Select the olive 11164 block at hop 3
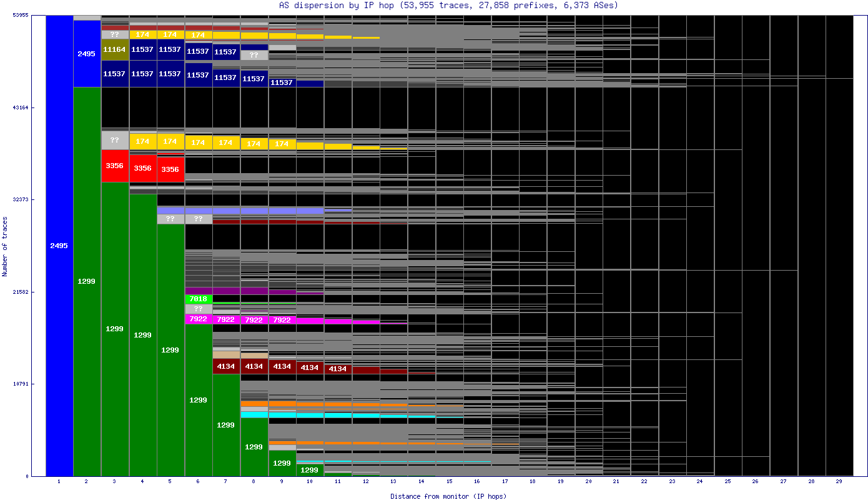The height and width of the screenshot is (500, 868). point(115,49)
